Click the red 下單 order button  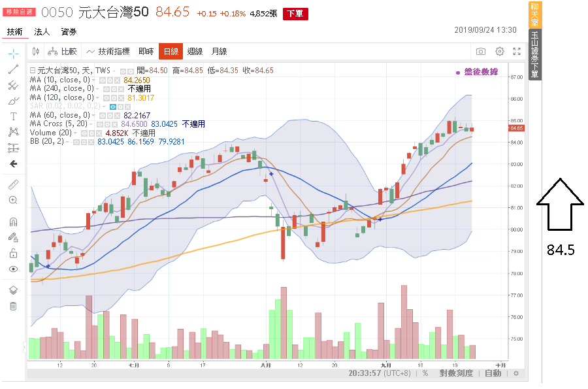[x=295, y=14]
